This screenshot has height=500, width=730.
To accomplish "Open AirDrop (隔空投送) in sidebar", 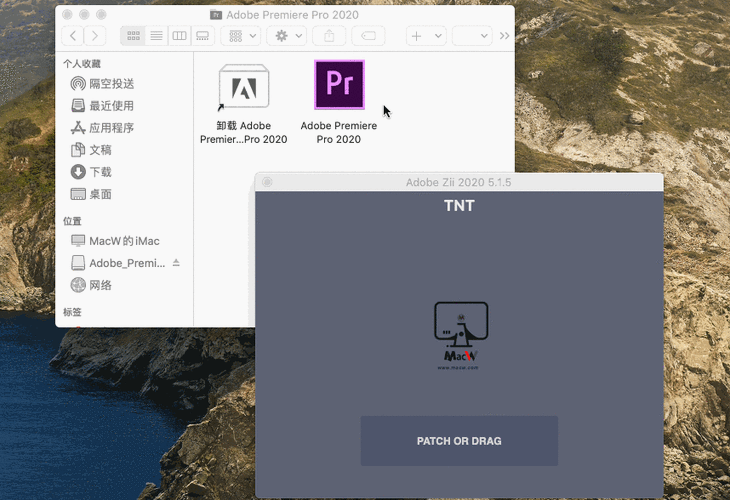I will [102, 84].
